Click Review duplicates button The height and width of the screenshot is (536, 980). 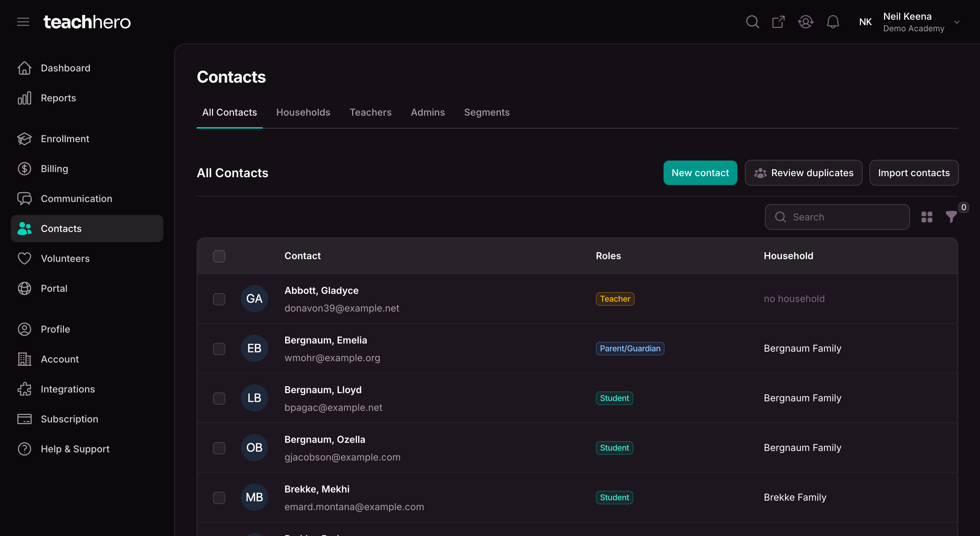click(803, 173)
